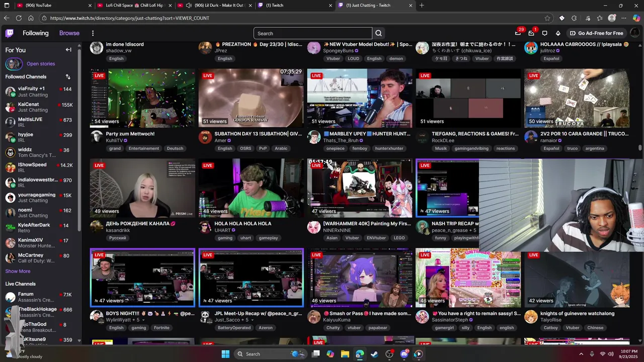Viewport: 644px width, 362px height.
Task: Open volume control in system tray
Action: click(x=611, y=354)
